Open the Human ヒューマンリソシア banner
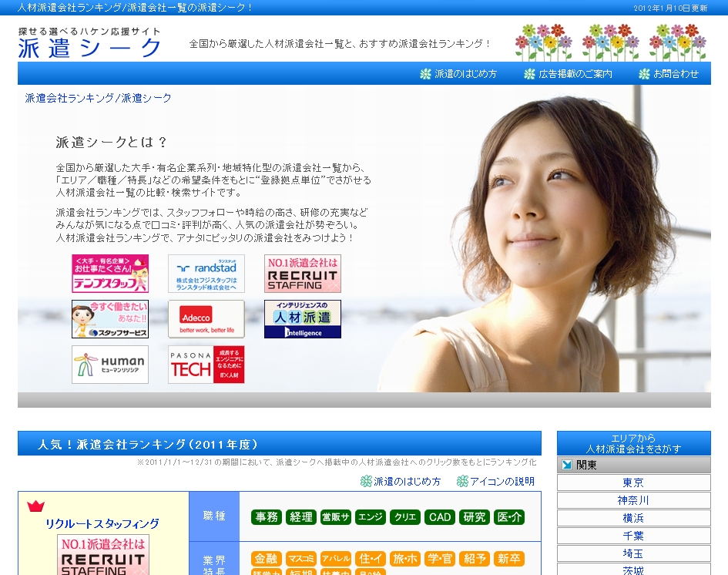The width and height of the screenshot is (728, 575). click(x=110, y=365)
